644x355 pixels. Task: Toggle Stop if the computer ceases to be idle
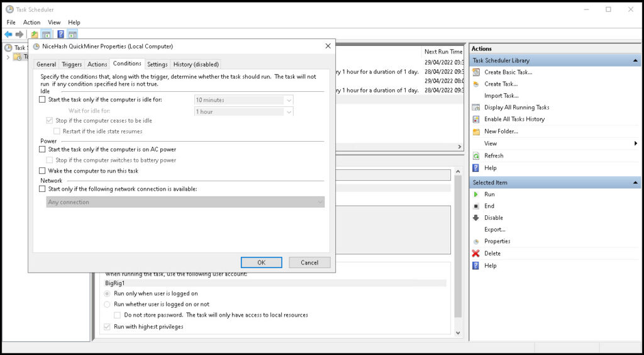coord(50,120)
